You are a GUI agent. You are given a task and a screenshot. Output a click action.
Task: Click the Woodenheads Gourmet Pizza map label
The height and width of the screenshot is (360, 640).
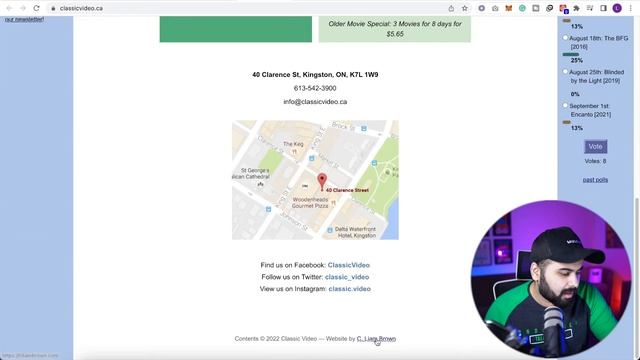[x=310, y=203]
